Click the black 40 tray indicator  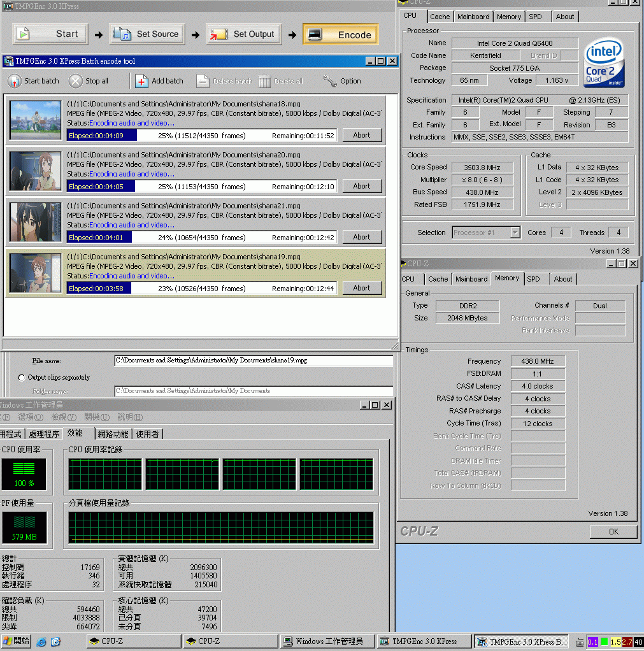638,642
